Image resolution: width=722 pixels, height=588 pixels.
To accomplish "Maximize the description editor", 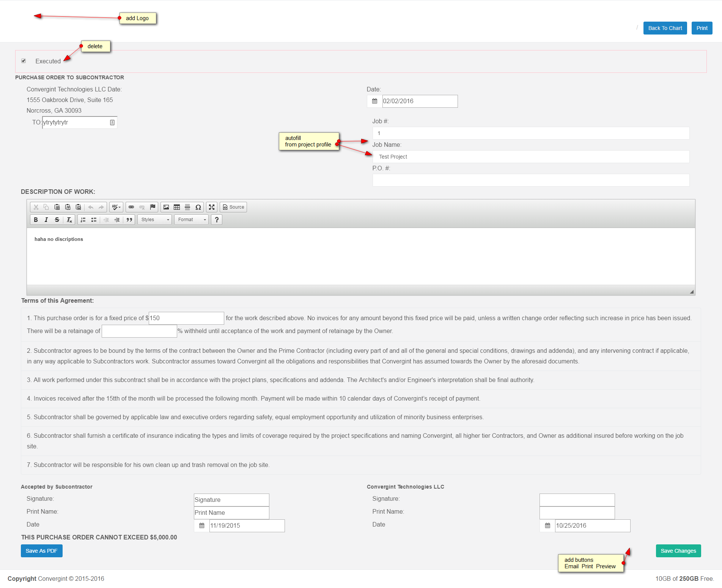I will pos(212,207).
